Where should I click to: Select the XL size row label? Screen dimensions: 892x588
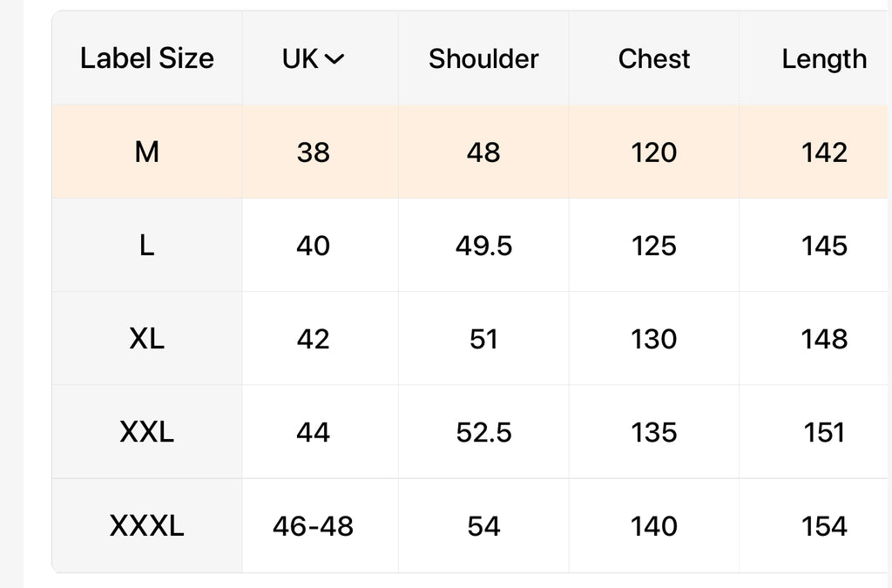tap(146, 338)
